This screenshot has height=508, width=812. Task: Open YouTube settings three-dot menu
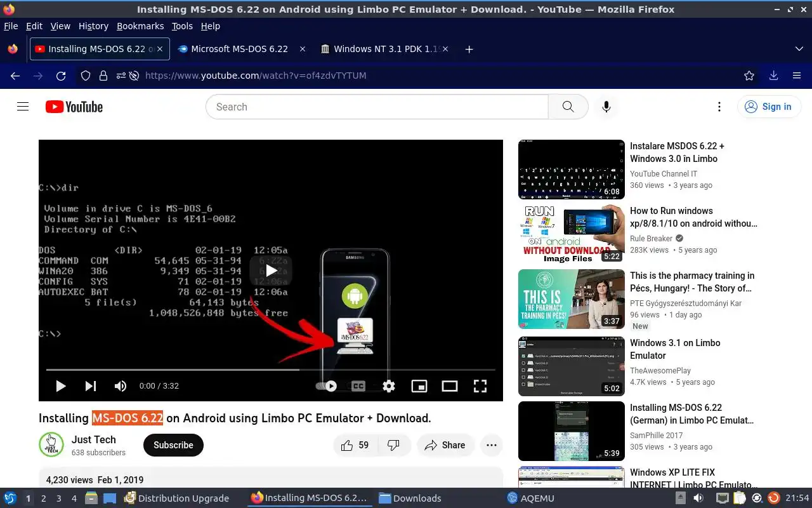(x=719, y=107)
